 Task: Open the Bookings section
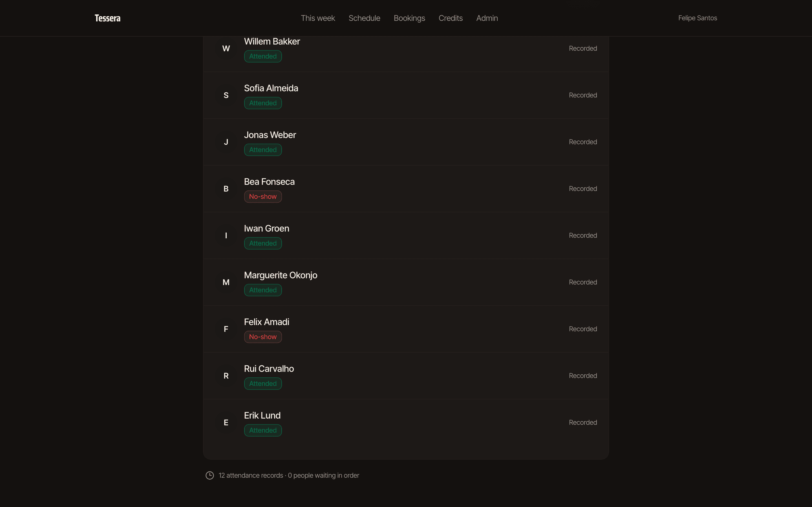[409, 18]
